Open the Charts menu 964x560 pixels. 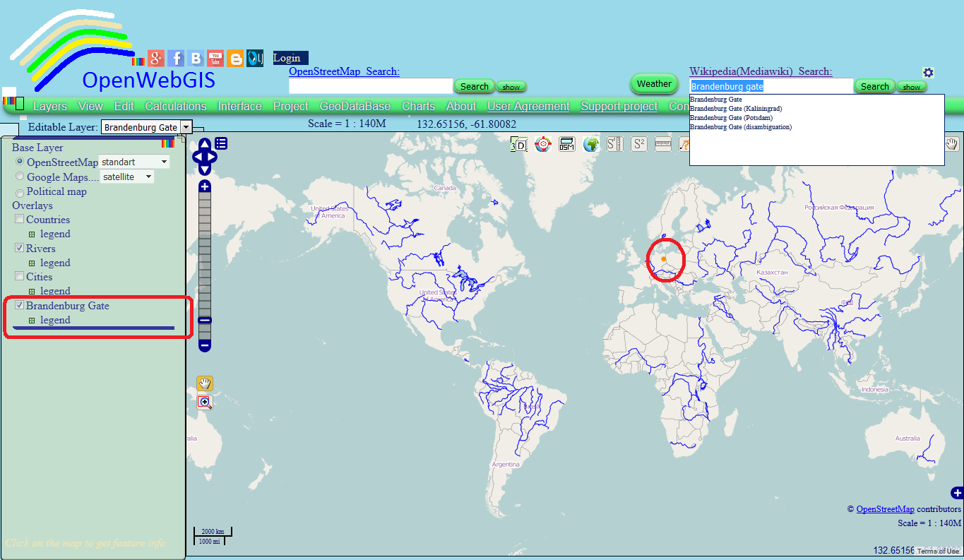[x=418, y=106]
